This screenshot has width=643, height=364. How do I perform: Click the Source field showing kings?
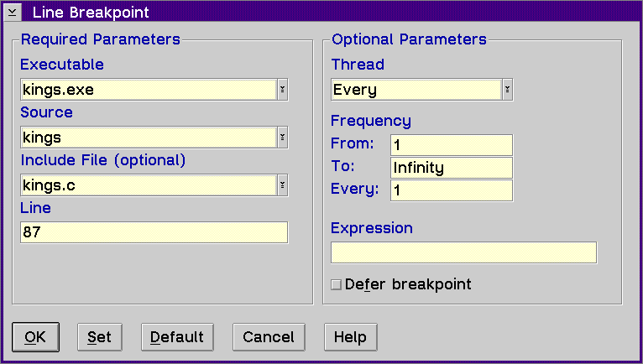point(149,138)
